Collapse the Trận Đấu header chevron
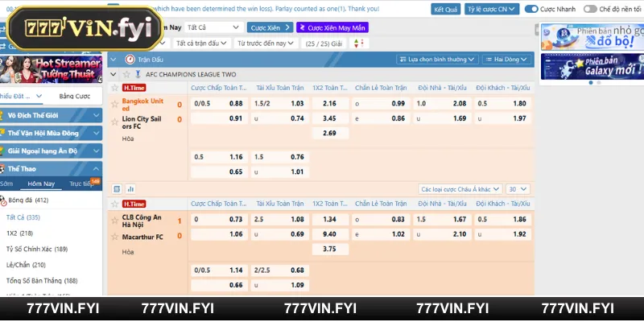 pos(113,60)
